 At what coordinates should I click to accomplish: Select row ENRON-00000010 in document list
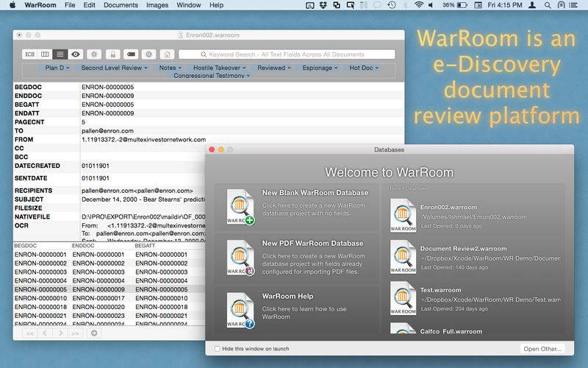pos(109,298)
